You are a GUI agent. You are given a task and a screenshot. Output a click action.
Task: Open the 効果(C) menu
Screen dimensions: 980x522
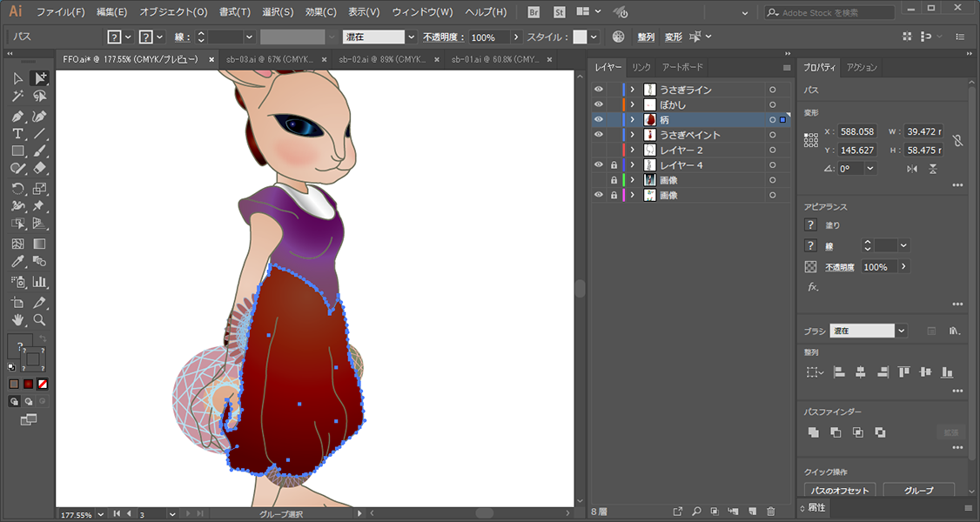320,12
